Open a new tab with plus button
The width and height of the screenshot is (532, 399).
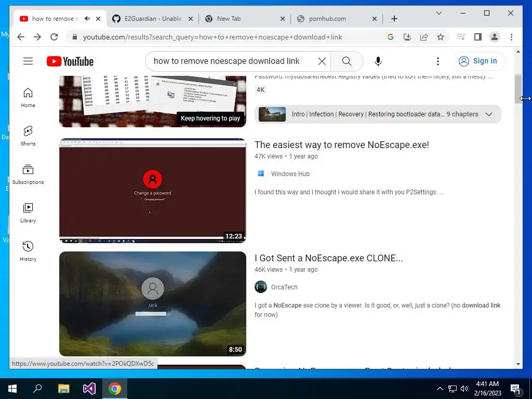click(394, 19)
